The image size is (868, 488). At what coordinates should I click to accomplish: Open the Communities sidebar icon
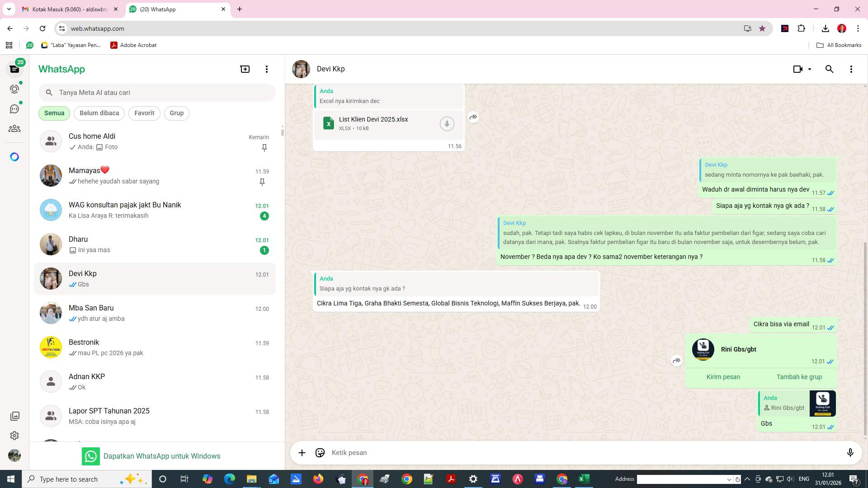coord(14,128)
